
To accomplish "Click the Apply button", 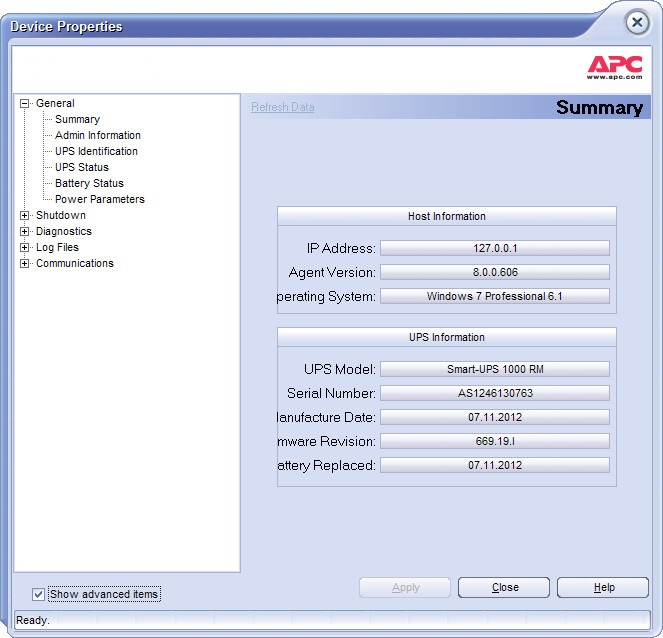I will [405, 588].
